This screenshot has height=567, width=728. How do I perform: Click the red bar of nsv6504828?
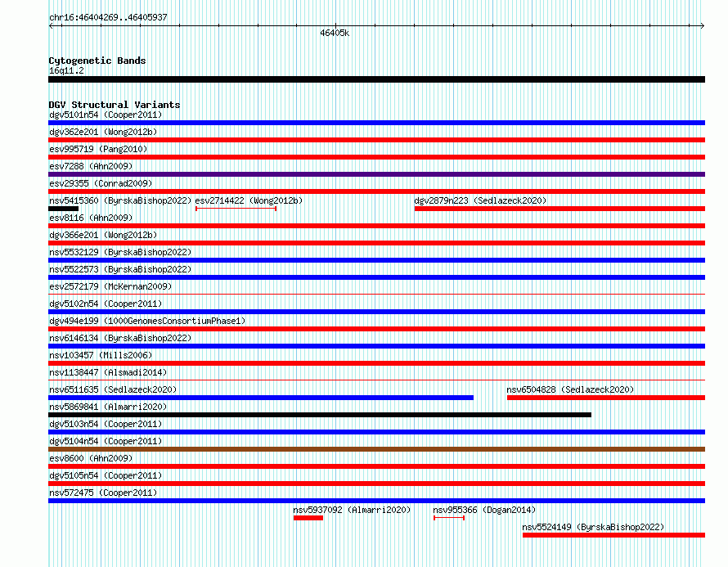pos(606,398)
